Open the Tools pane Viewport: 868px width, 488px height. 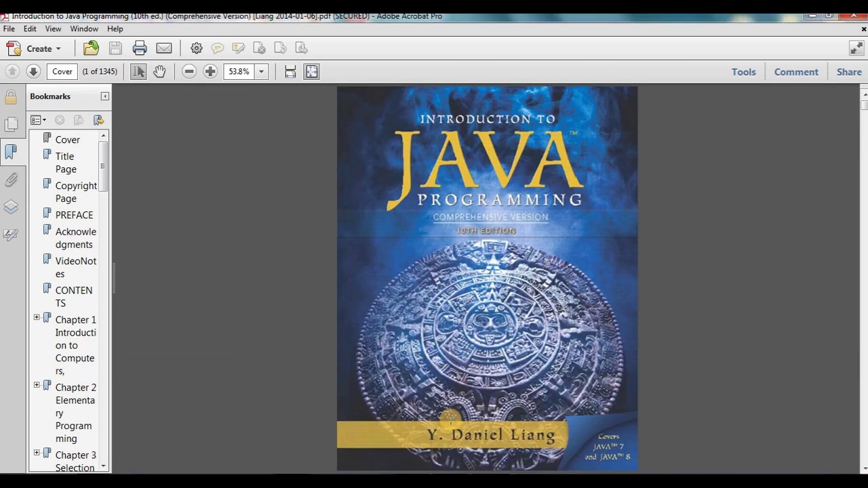[x=743, y=72]
